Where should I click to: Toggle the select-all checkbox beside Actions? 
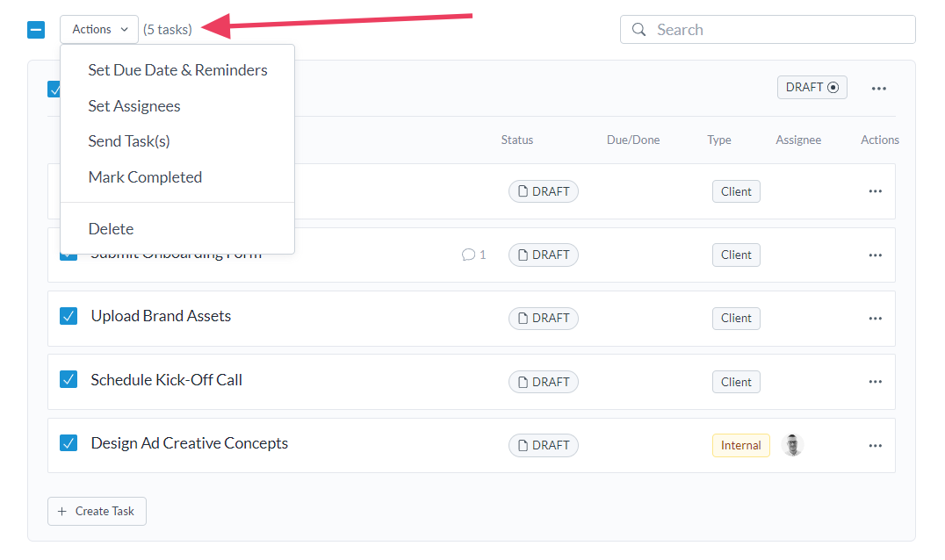click(x=36, y=30)
